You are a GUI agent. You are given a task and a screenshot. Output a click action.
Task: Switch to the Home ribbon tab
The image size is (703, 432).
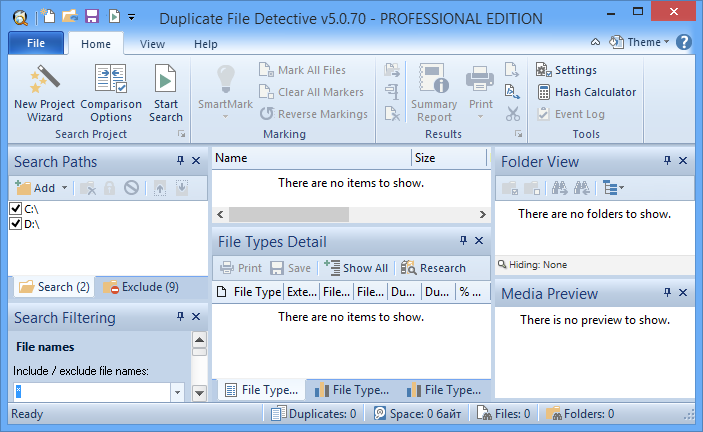(96, 44)
